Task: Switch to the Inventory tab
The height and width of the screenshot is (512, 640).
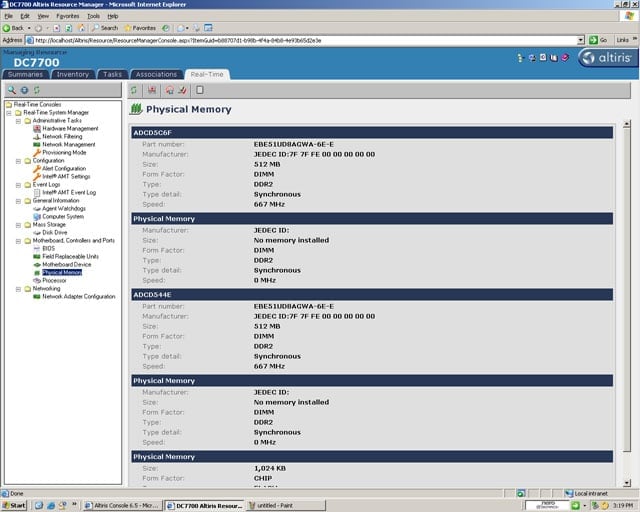Action: (73, 74)
